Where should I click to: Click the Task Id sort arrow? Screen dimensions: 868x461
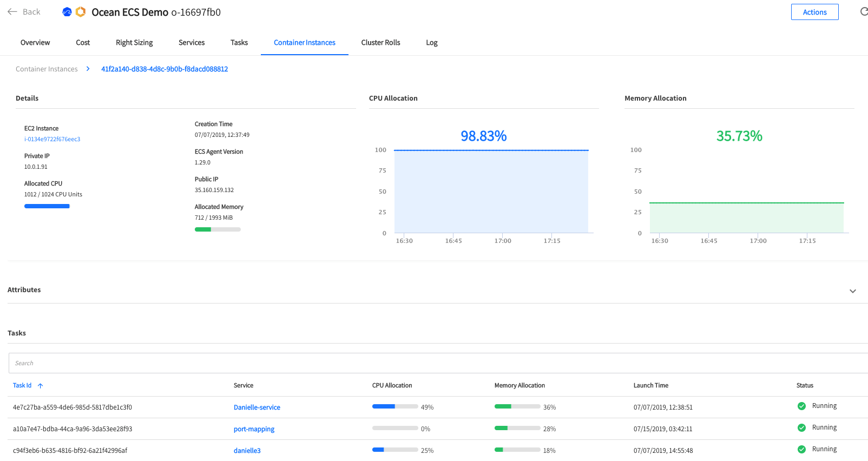41,386
